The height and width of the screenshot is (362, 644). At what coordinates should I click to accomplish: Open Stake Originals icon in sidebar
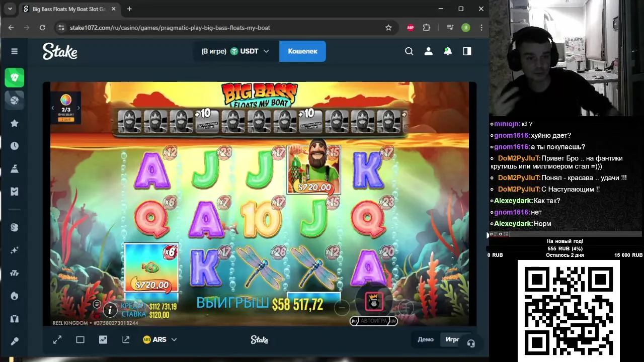pos(15,227)
